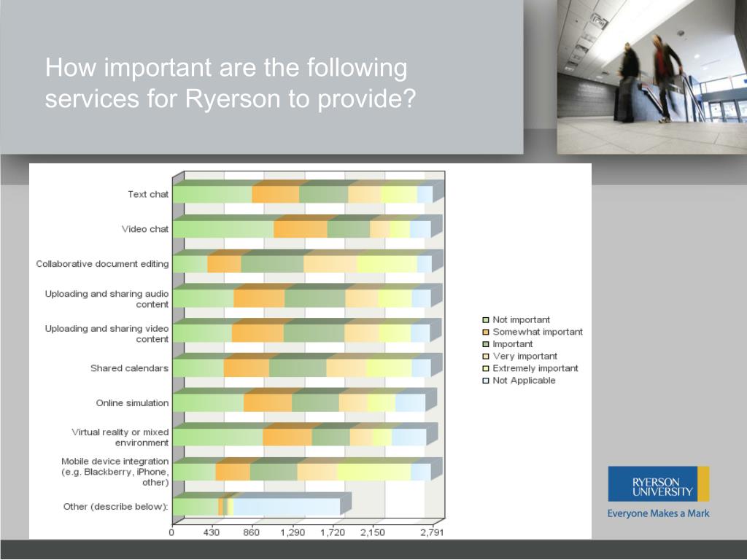The width and height of the screenshot is (747, 560).
Task: Click the 'Online simulation' label
Action: (x=133, y=402)
